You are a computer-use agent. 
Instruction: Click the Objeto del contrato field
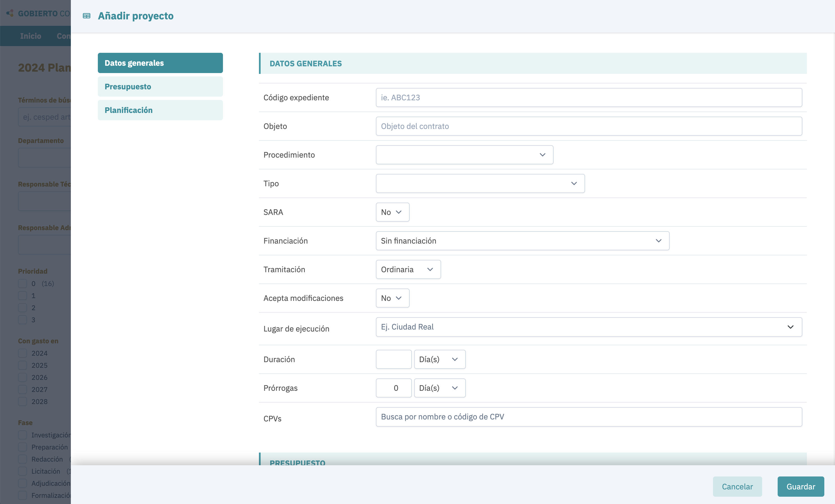point(589,126)
